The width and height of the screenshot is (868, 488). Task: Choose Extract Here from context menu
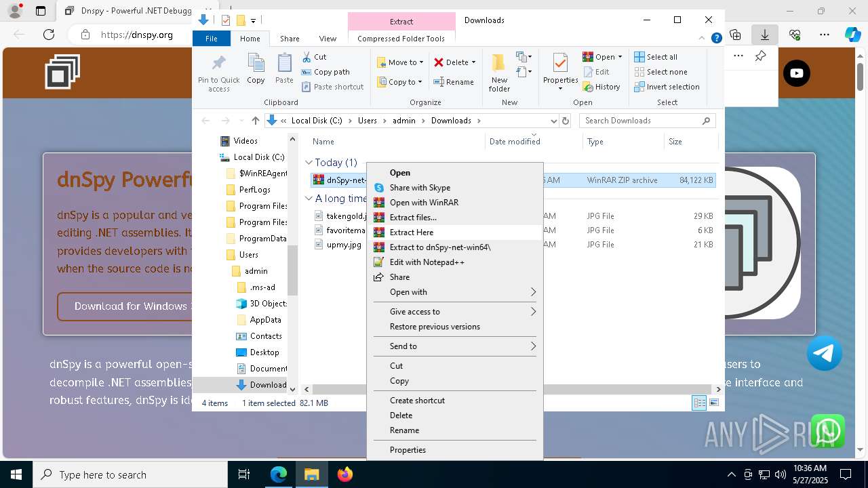[454, 232]
